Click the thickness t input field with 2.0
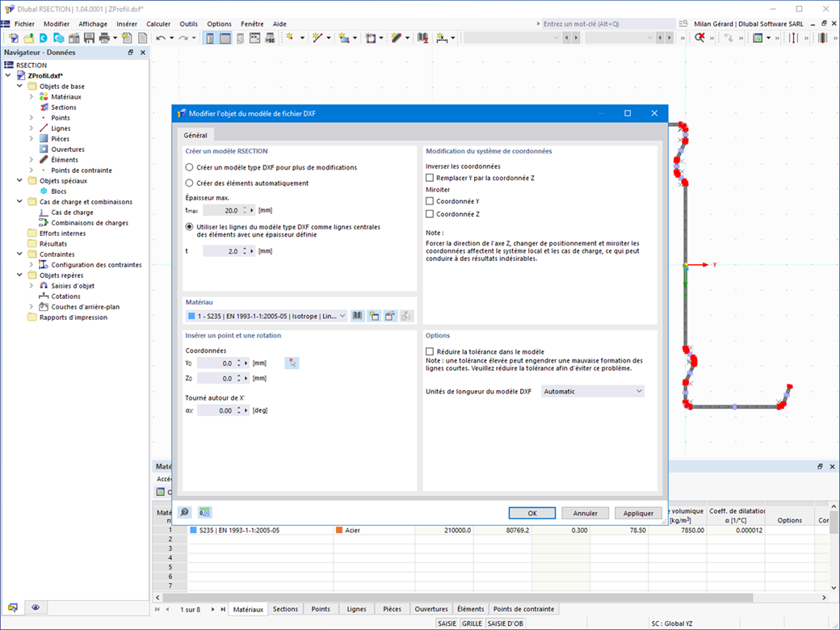The height and width of the screenshot is (630, 840). click(x=222, y=251)
